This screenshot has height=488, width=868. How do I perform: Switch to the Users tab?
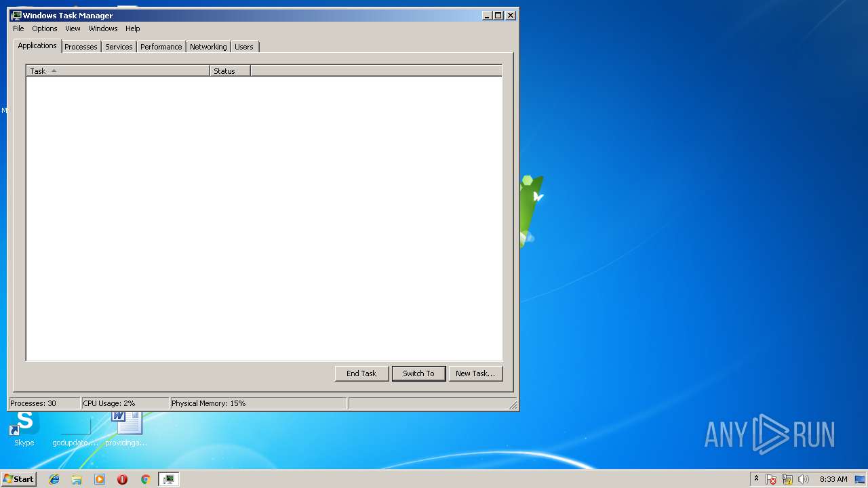click(244, 47)
